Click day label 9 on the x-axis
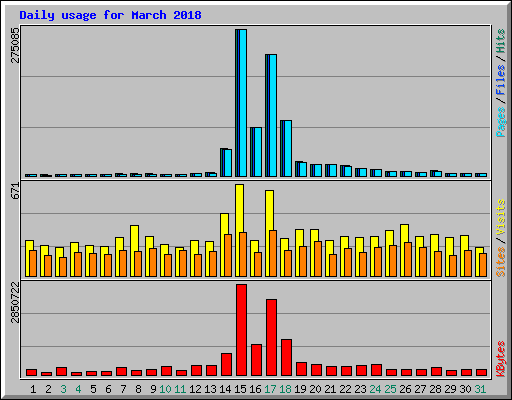 tap(153, 389)
